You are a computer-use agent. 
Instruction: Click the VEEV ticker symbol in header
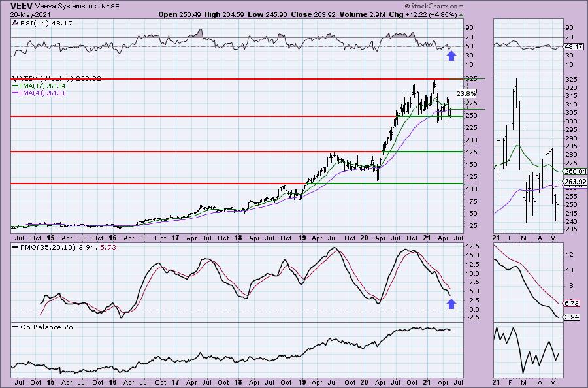coord(22,6)
